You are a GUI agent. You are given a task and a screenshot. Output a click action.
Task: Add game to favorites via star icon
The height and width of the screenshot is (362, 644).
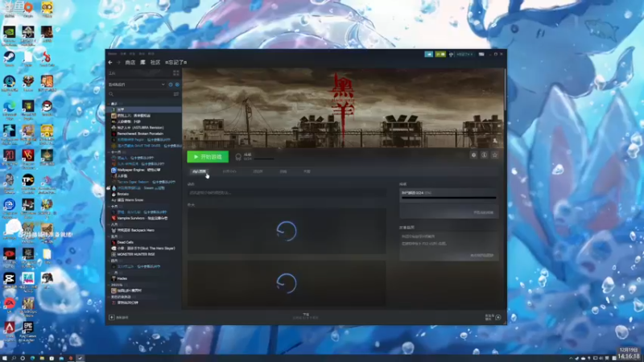[495, 155]
